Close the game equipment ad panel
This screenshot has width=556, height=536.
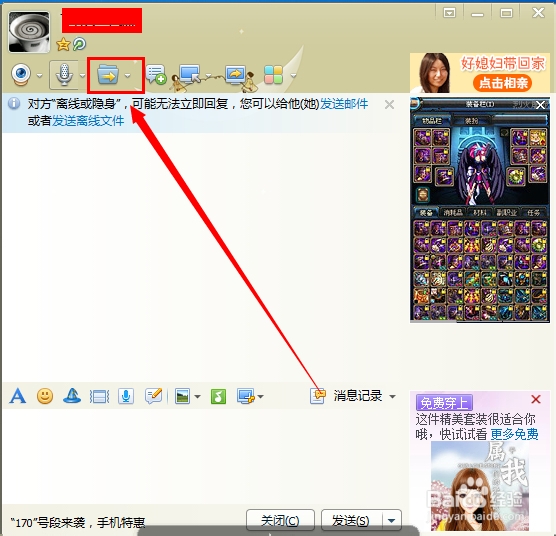(541, 105)
